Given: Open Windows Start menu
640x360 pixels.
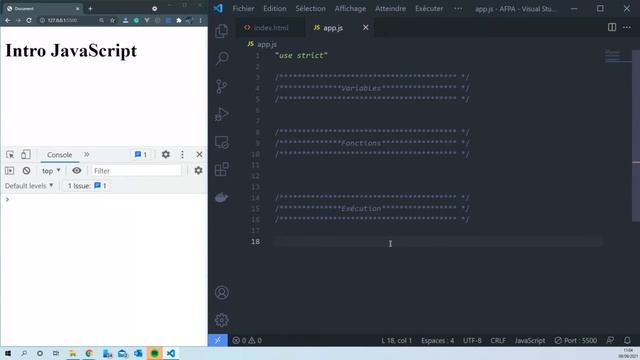Looking at the screenshot, I should pyautogui.click(x=8, y=353).
